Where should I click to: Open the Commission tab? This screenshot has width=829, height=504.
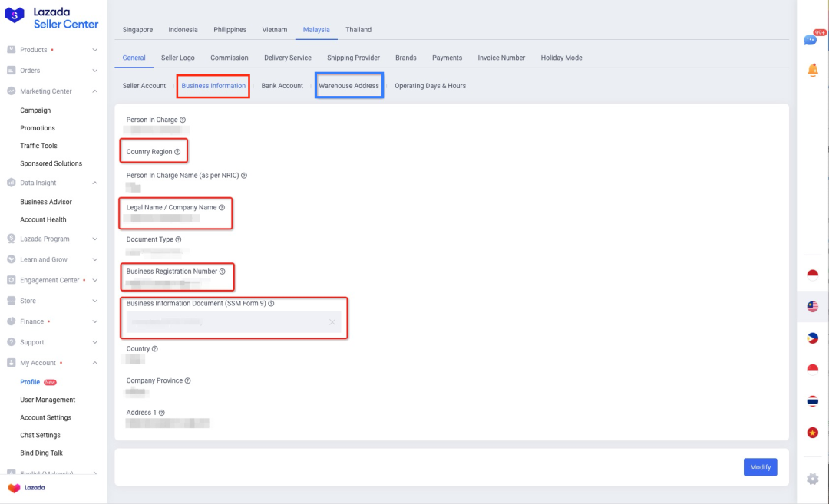pos(229,58)
